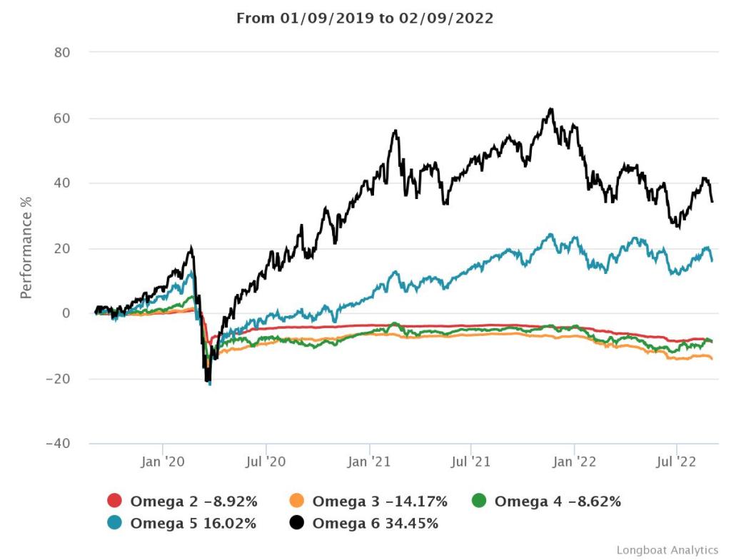Click the green Omega 4 legend marker
731x560 pixels.
click(480, 501)
